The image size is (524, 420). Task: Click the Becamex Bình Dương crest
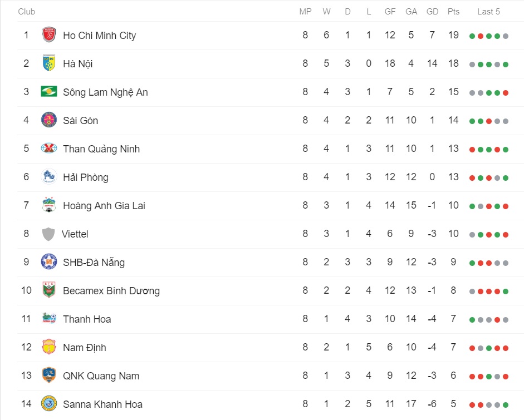[49, 290]
